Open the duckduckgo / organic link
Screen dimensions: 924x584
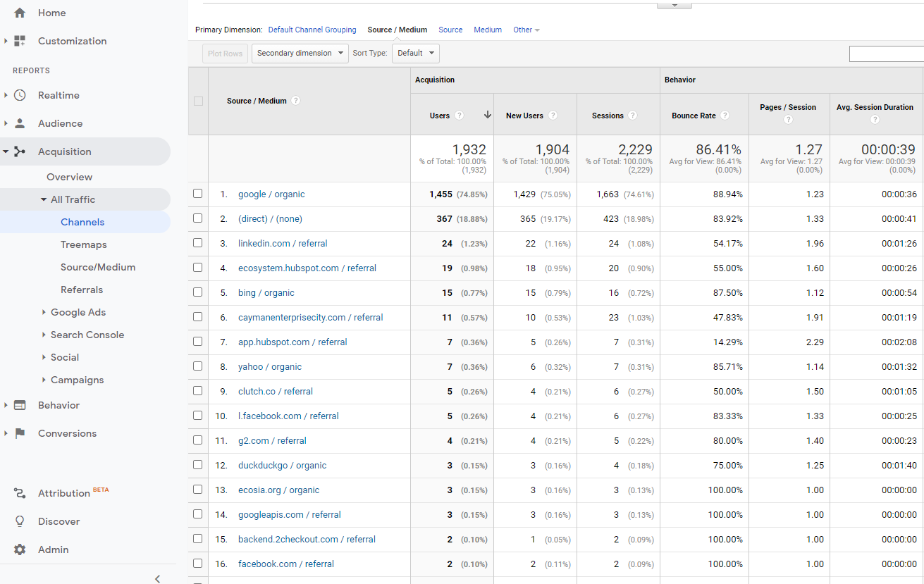[282, 465]
